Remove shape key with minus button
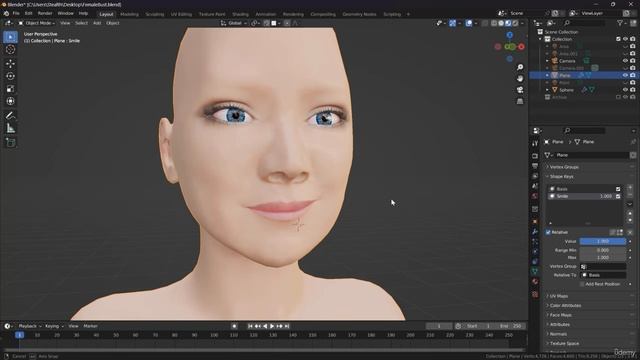Image resolution: width=640 pixels, height=360 pixels. coord(630,195)
